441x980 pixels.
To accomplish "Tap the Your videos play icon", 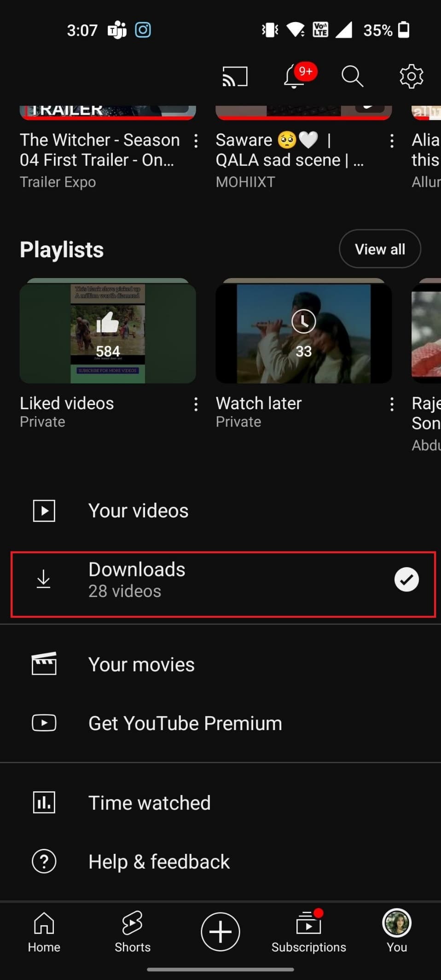I will [44, 511].
